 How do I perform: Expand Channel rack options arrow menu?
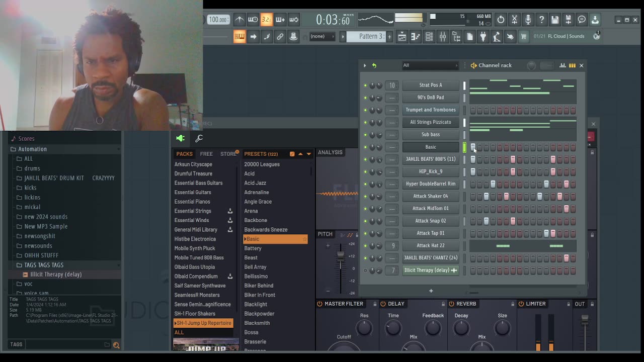(365, 65)
